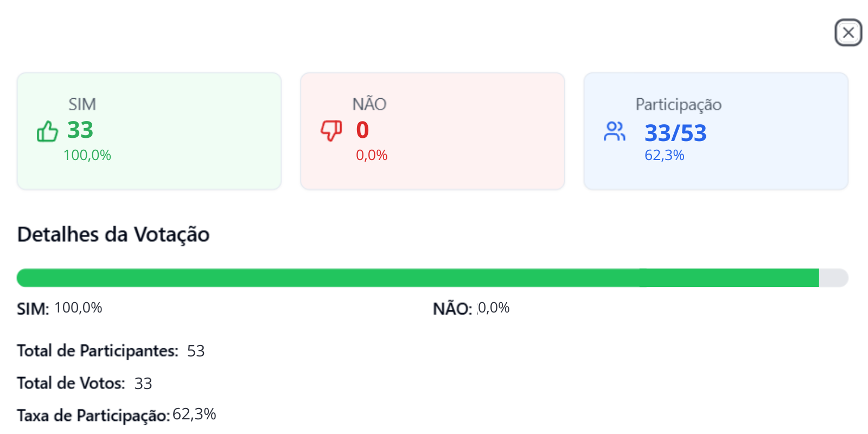This screenshot has width=868, height=434.
Task: Click the NÃO: 0,0% label below bar
Action: click(471, 308)
